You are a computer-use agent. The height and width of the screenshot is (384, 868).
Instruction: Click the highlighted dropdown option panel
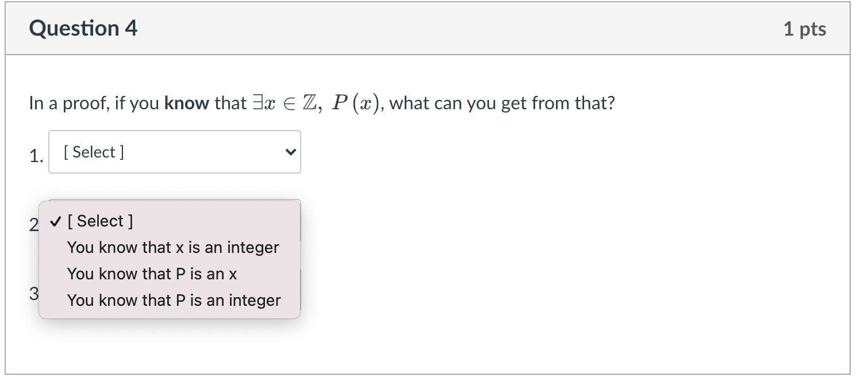coord(170,260)
